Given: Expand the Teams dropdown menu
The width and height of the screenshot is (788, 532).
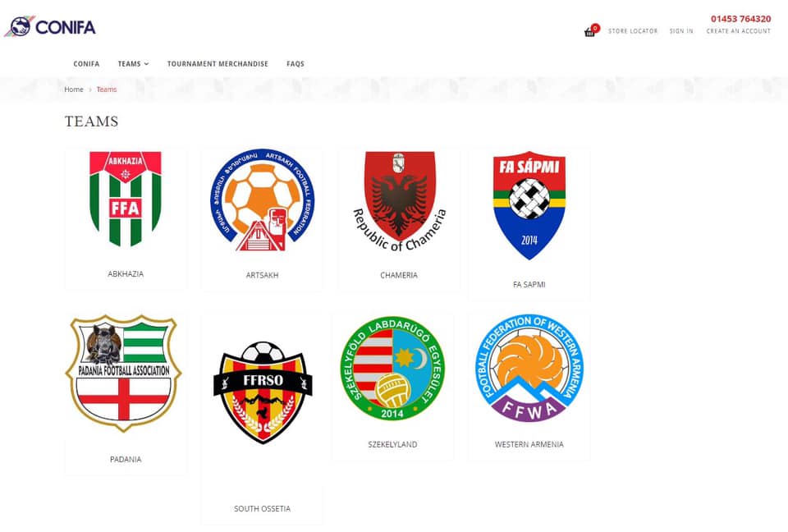Looking at the screenshot, I should tap(133, 64).
